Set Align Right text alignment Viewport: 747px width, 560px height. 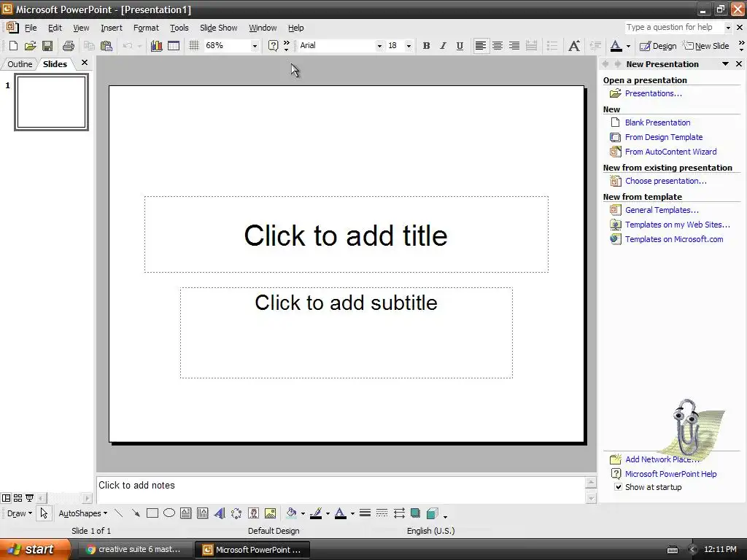(514, 46)
